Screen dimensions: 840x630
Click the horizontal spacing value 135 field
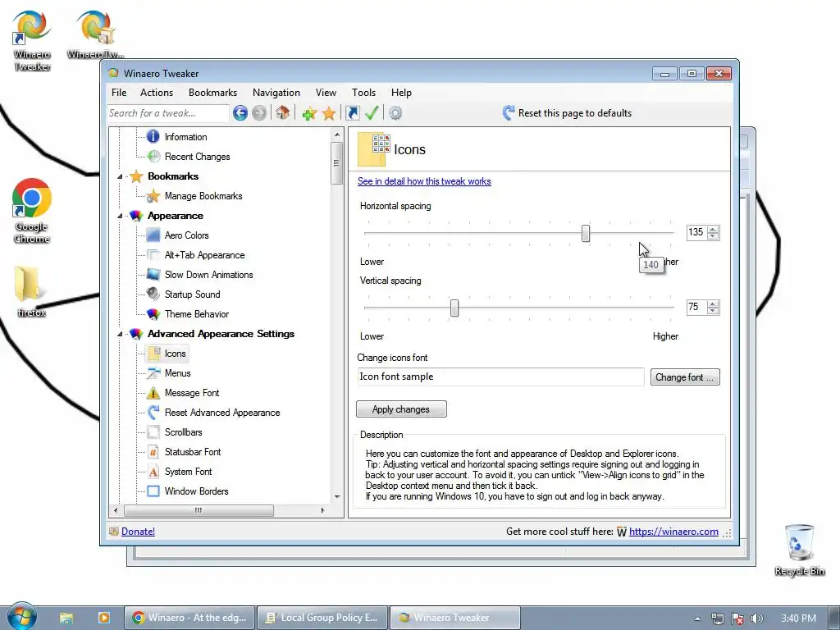[x=696, y=232]
